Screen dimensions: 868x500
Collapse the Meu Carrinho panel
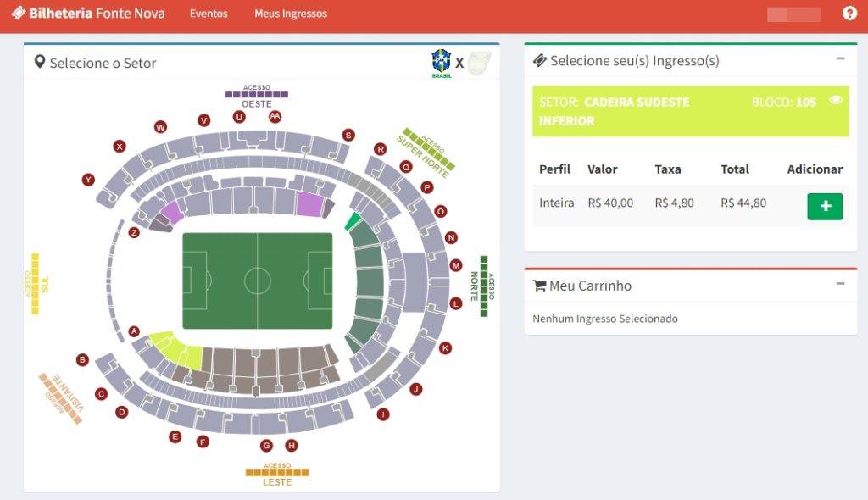840,284
